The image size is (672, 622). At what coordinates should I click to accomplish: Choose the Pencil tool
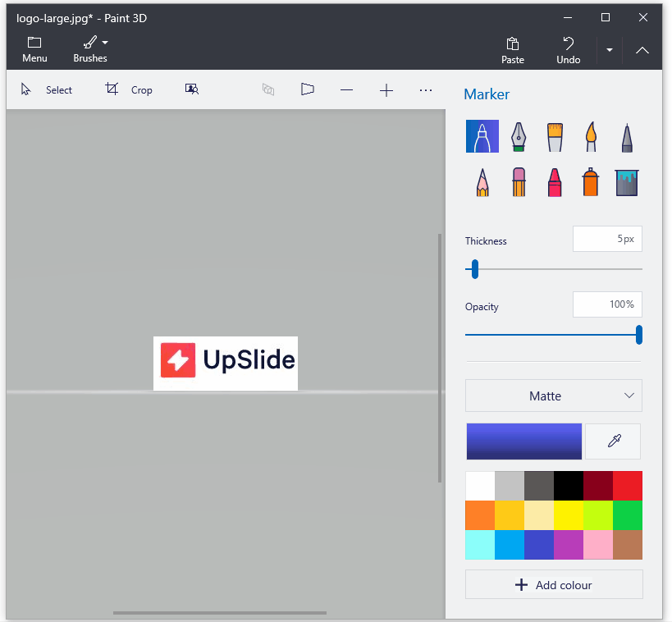tap(482, 182)
